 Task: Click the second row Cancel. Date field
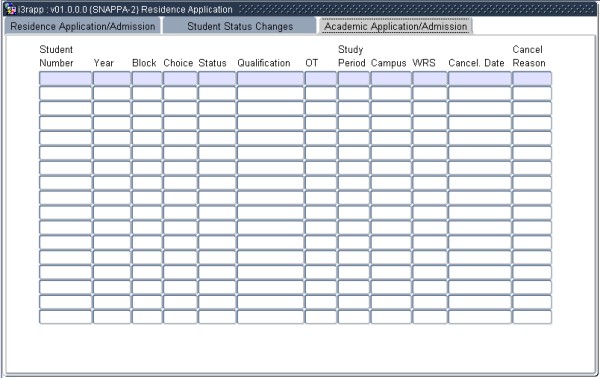point(480,93)
